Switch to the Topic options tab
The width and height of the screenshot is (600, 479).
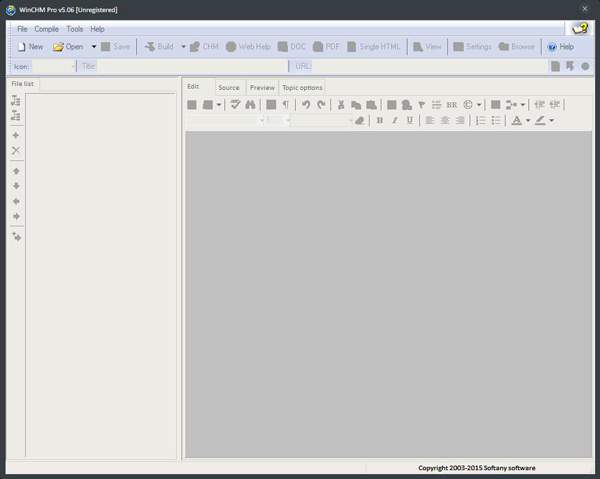tap(302, 88)
